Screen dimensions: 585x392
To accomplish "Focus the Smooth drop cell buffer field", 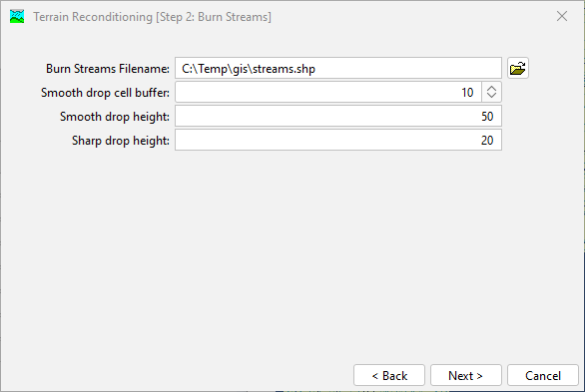I will [328, 92].
